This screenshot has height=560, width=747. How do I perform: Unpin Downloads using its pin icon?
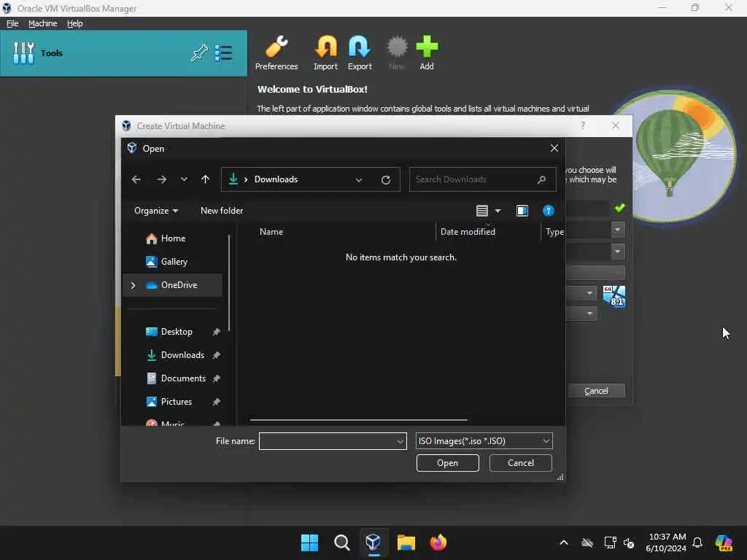[216, 355]
